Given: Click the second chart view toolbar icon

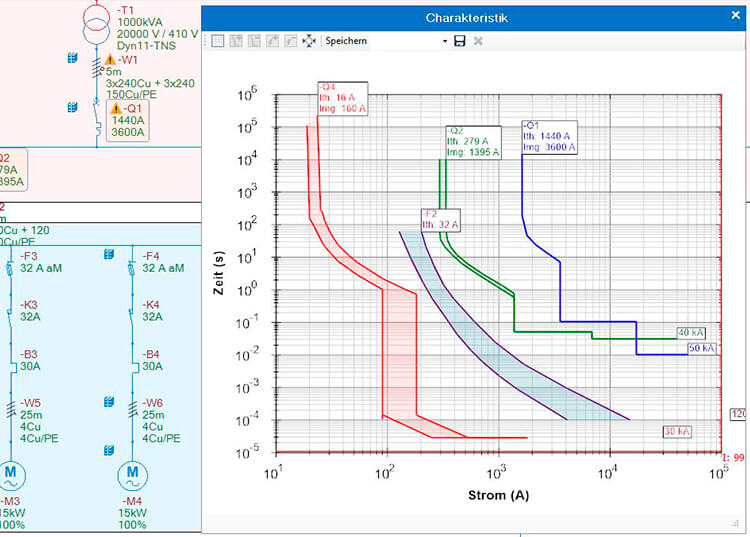Looking at the screenshot, I should point(236,41).
